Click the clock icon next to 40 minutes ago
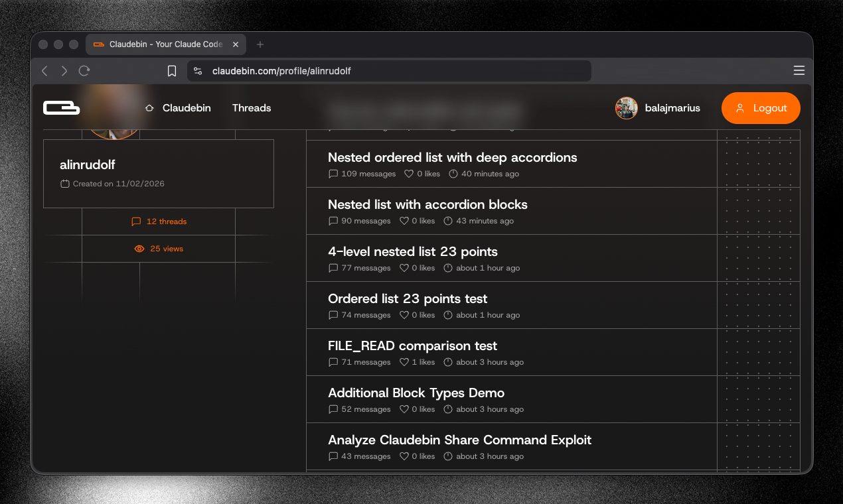843x504 pixels. click(453, 174)
